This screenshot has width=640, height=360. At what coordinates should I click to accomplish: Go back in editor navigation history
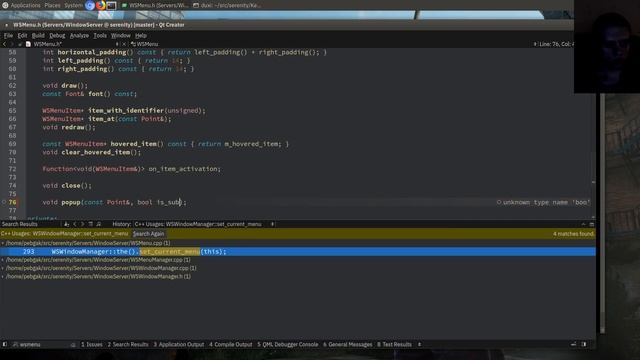point(4,44)
